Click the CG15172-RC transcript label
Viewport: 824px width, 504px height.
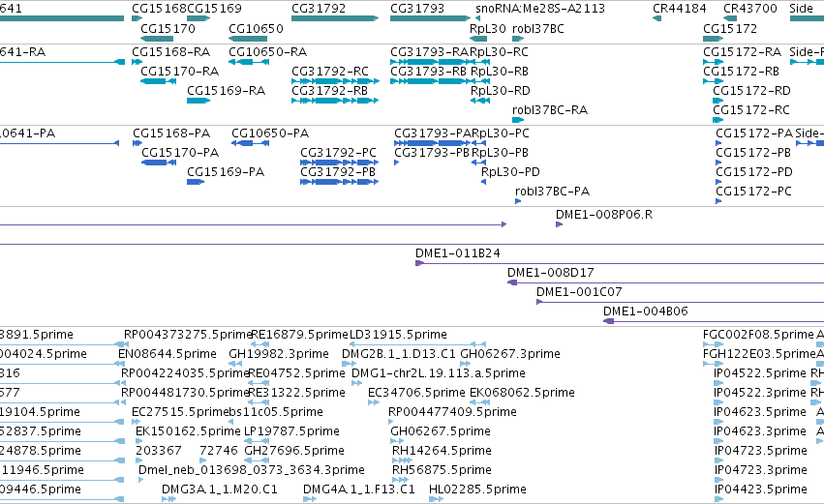pyautogui.click(x=751, y=109)
